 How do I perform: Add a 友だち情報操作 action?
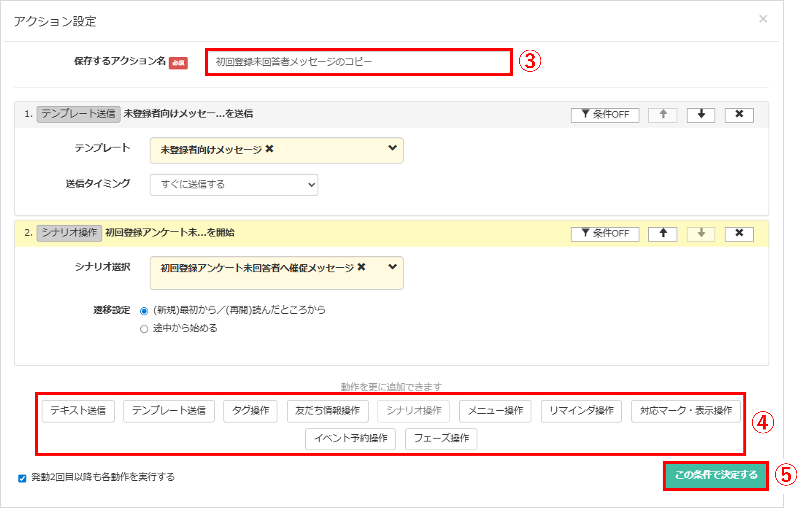(327, 411)
